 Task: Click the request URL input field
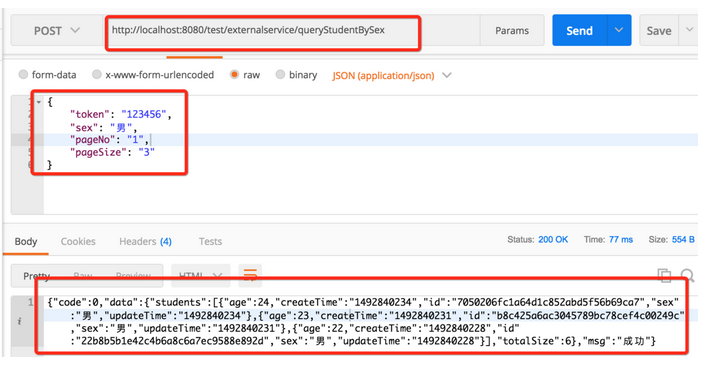[x=291, y=31]
